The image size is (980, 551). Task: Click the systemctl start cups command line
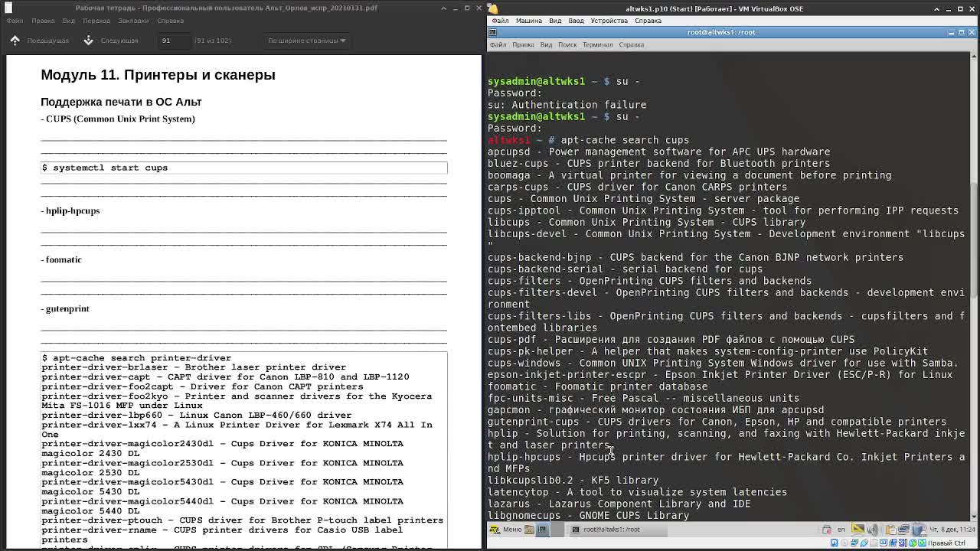point(243,168)
